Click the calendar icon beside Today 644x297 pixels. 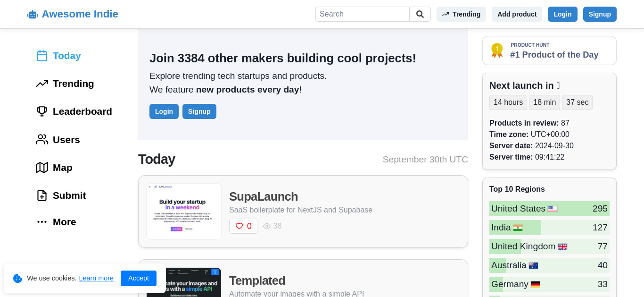tap(42, 56)
